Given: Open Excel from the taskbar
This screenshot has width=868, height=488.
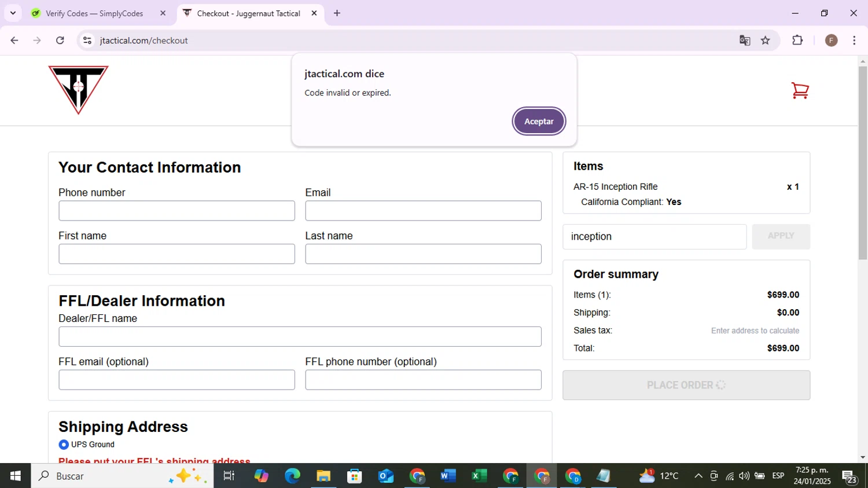Looking at the screenshot, I should (x=479, y=476).
